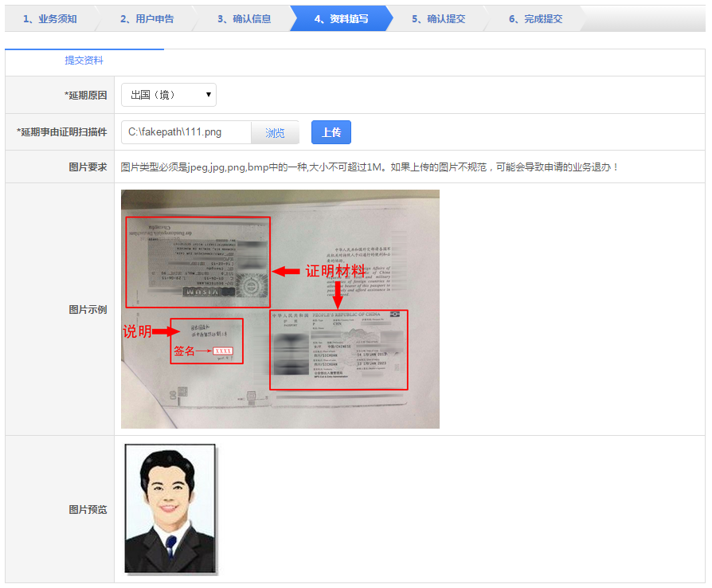Click the uploaded portrait preview image
Viewport: 712px width, 588px height.
[170, 508]
